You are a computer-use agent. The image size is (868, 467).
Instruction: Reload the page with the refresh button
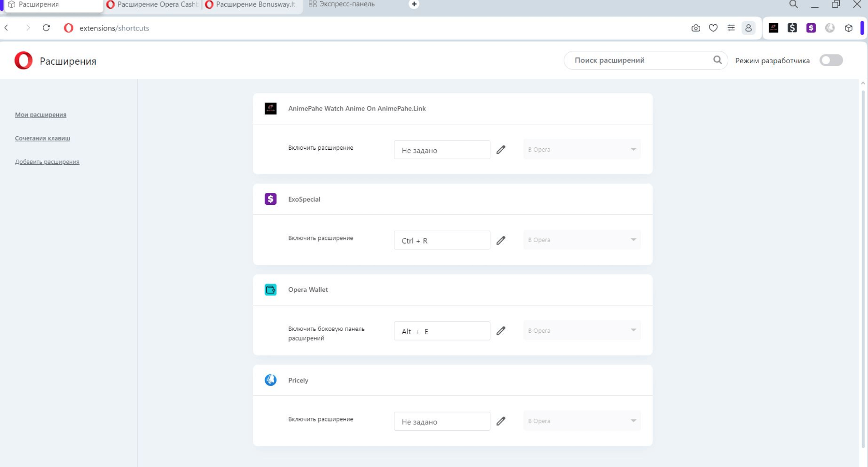coord(46,28)
